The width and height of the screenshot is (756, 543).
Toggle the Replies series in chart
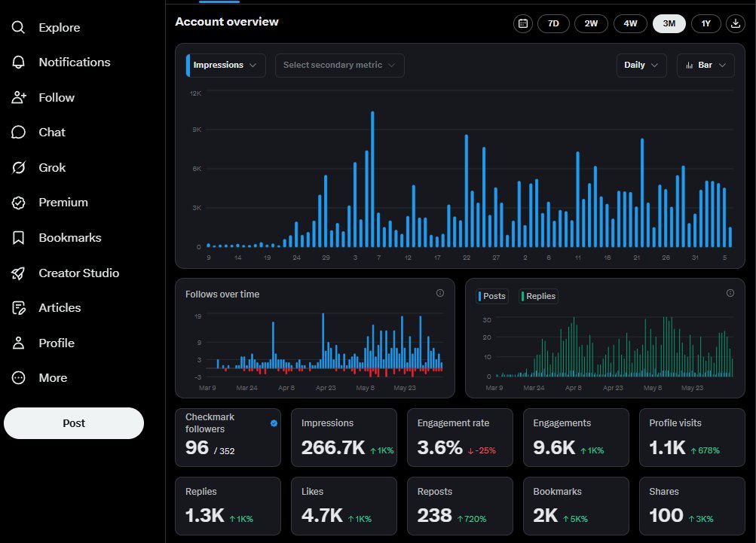[x=538, y=296]
